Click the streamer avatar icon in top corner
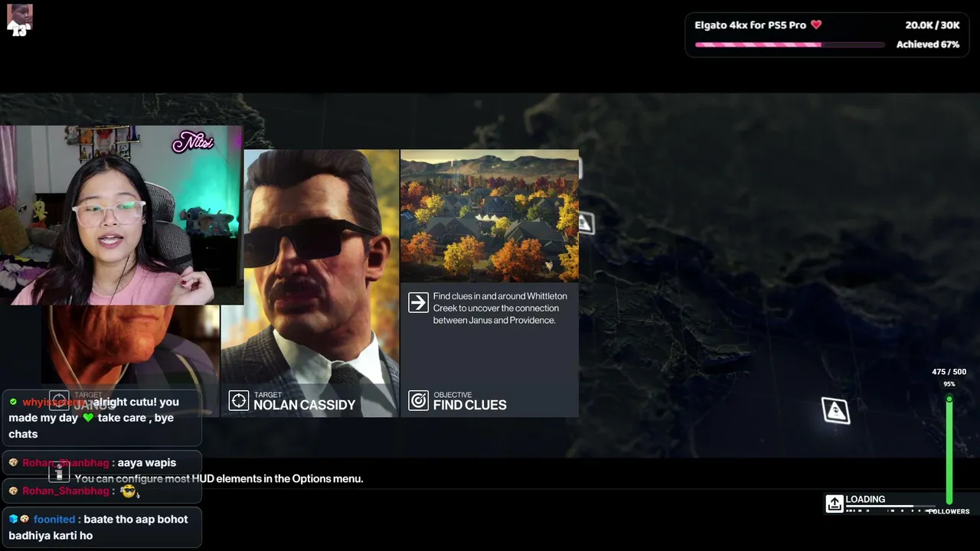This screenshot has height=551, width=980. pos(19,19)
